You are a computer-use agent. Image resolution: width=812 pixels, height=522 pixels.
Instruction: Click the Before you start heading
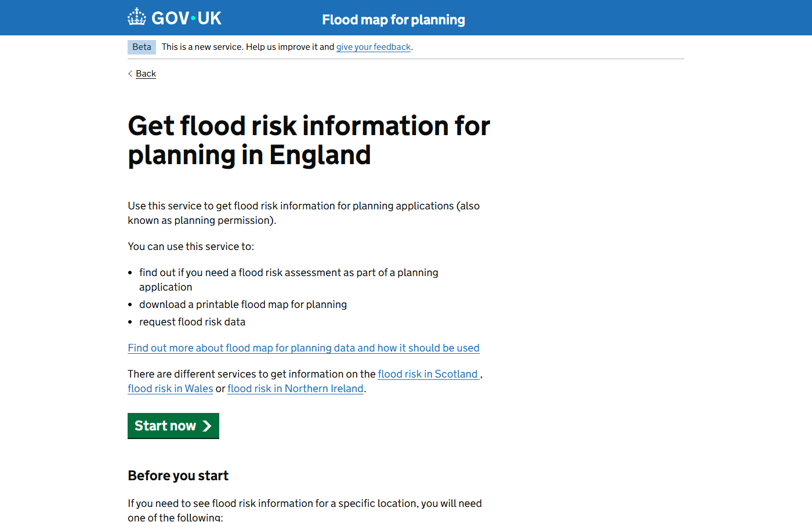click(178, 476)
